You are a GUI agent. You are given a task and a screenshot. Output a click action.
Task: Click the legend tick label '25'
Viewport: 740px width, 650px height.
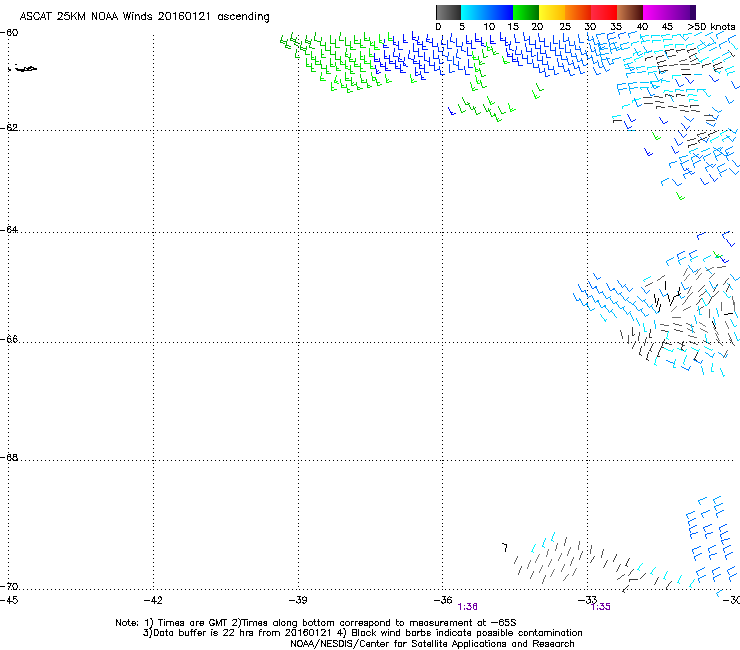565,27
